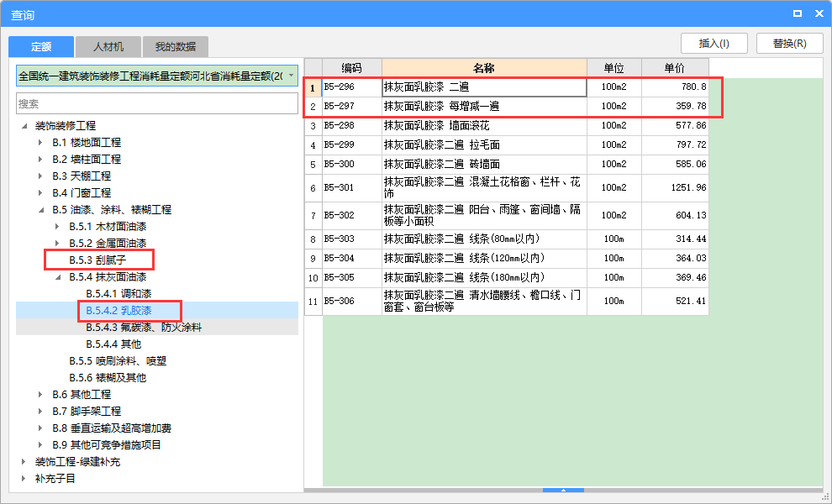Select code B5-301 cell
This screenshot has width=832, height=504.
pos(352,188)
